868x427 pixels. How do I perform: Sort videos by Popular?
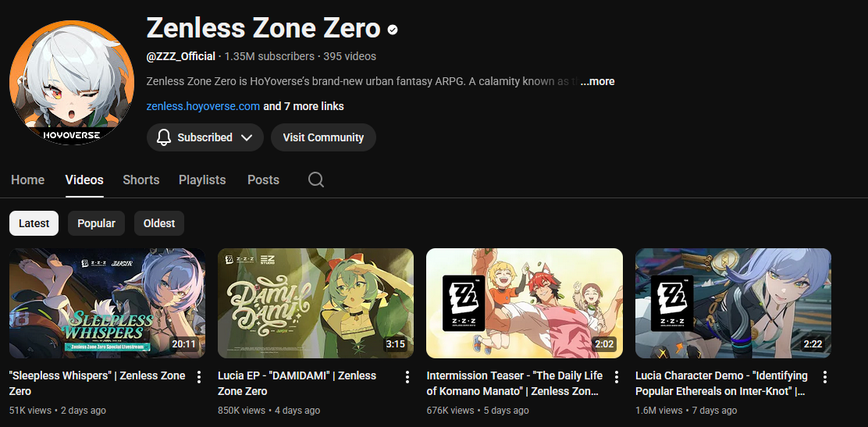click(x=96, y=223)
